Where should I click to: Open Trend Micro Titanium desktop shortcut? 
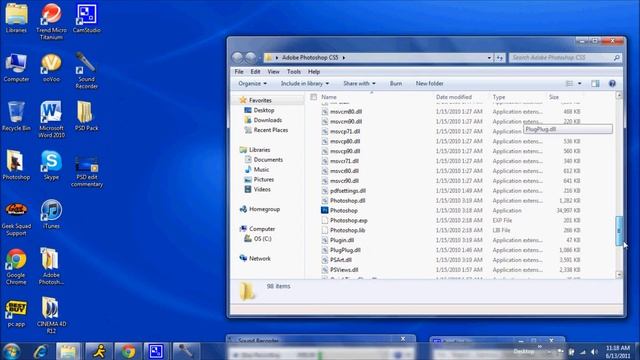(51, 21)
